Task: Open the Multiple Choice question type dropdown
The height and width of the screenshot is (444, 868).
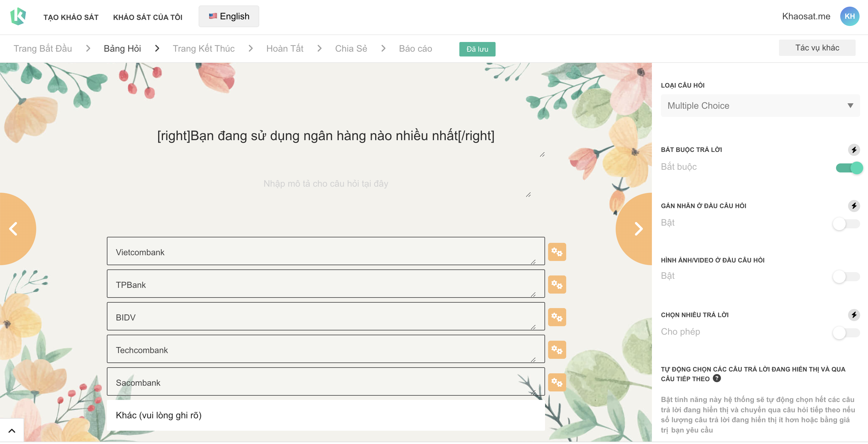Action: [760, 105]
